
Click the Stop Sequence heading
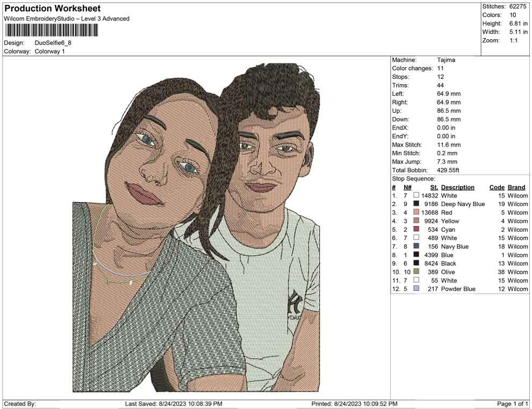pos(414,178)
